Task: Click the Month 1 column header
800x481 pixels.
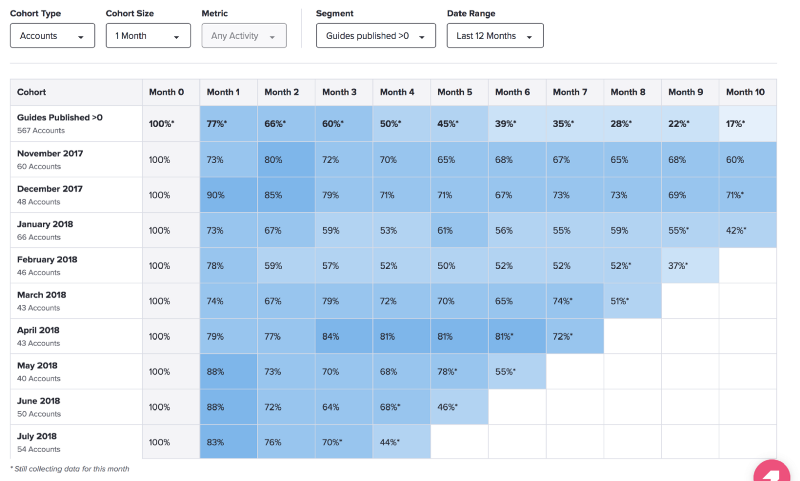Action: [229, 92]
